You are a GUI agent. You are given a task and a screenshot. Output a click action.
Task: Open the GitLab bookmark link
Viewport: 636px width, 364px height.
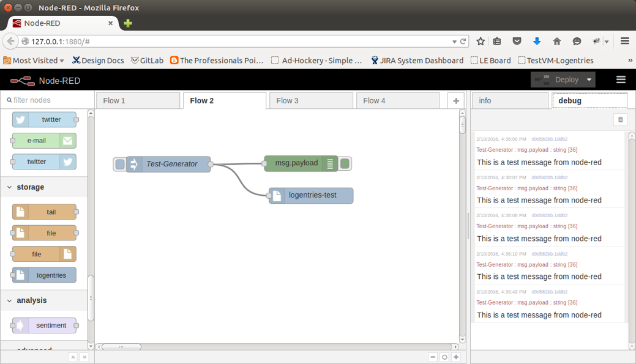pos(147,61)
